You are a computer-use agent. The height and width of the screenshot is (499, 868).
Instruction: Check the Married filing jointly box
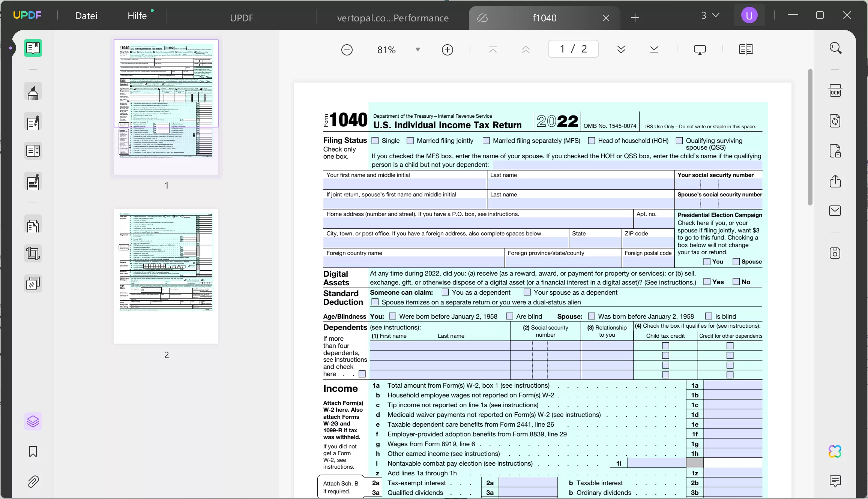[x=410, y=140]
